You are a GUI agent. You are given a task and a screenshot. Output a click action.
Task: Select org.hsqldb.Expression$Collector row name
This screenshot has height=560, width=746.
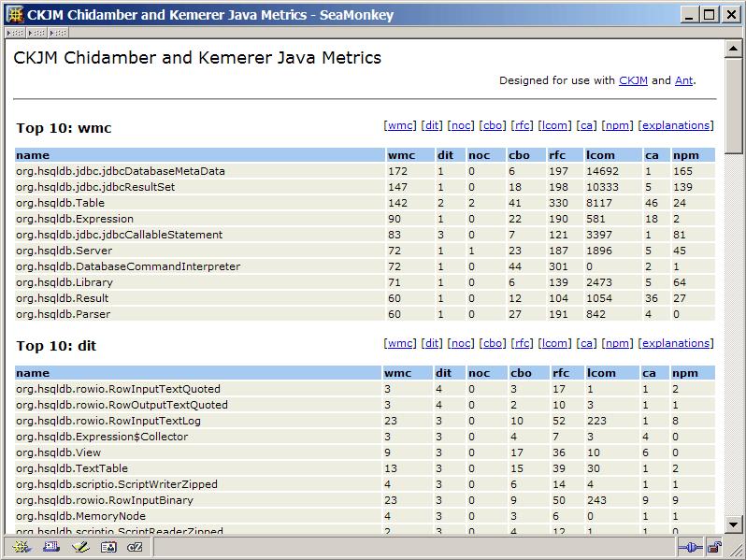tap(102, 437)
